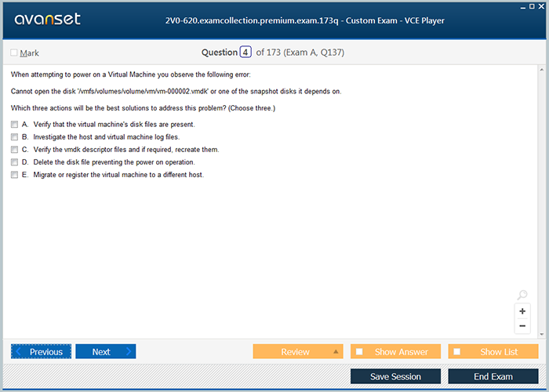Go to the Previous question

(x=41, y=352)
